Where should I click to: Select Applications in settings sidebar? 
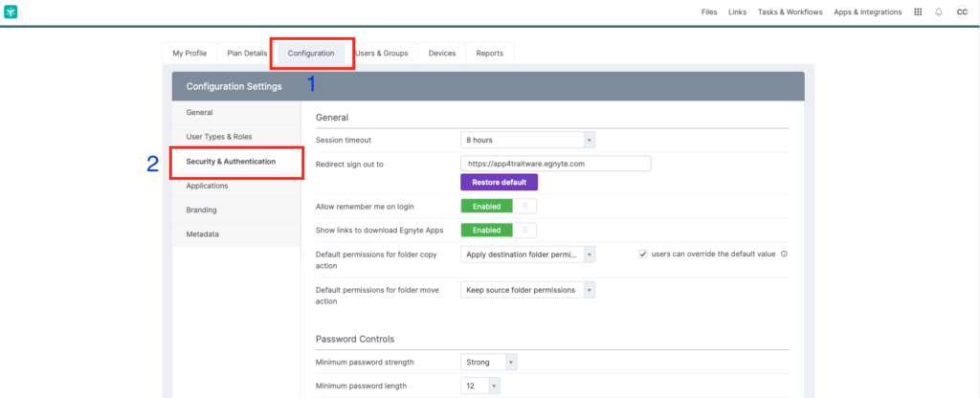coord(236,186)
